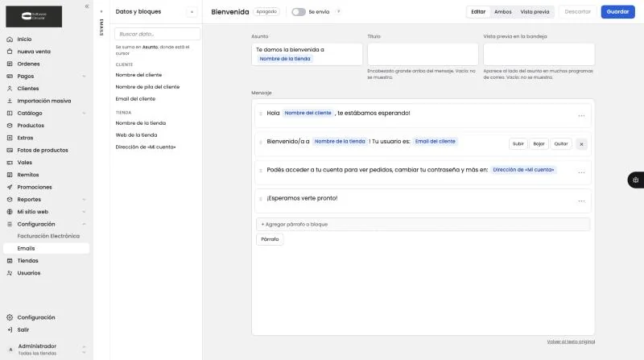Screen dimensions: 644x360
Task: Open Facturación Electrónica submenu item
Action: (48, 236)
